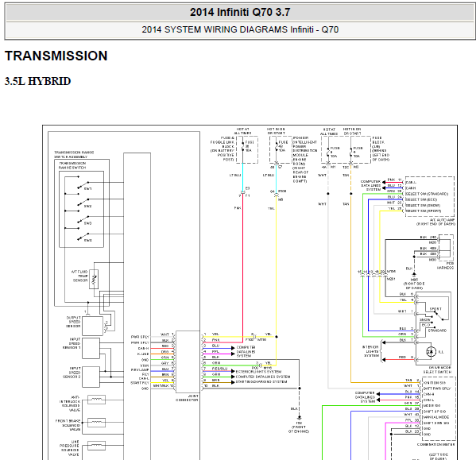Click the SPORT position in drive mode switch

(x=435, y=309)
